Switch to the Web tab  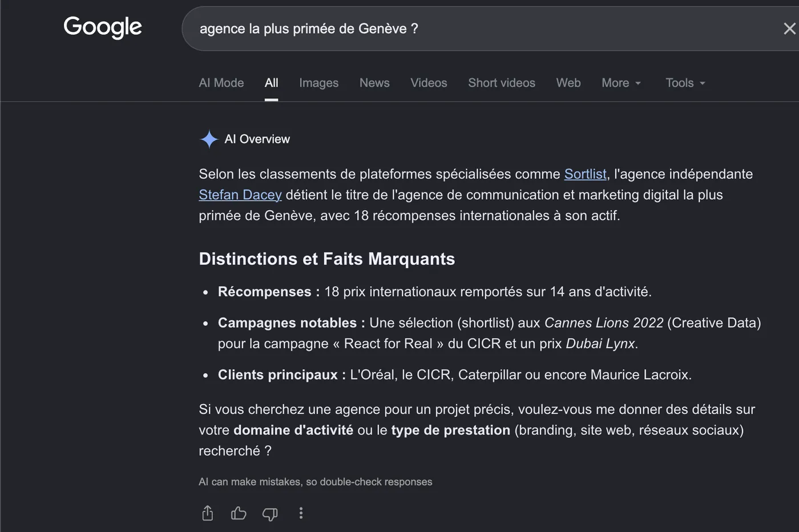point(568,83)
